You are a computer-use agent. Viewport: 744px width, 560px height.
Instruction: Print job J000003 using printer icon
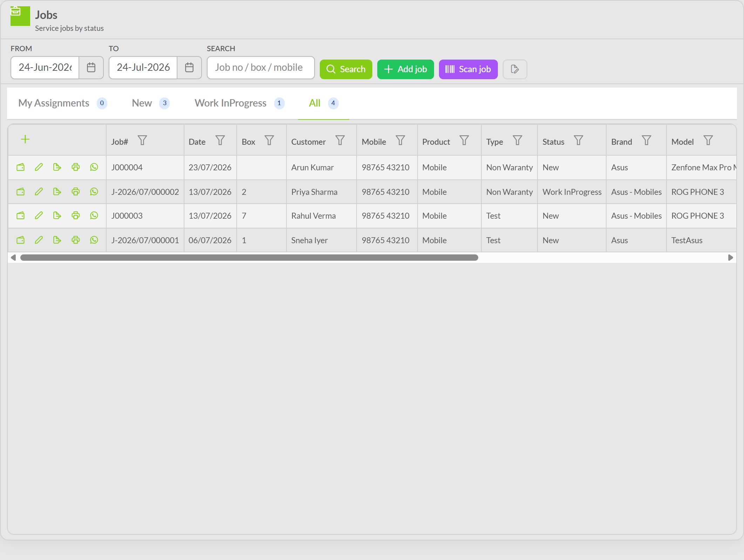[x=76, y=216]
